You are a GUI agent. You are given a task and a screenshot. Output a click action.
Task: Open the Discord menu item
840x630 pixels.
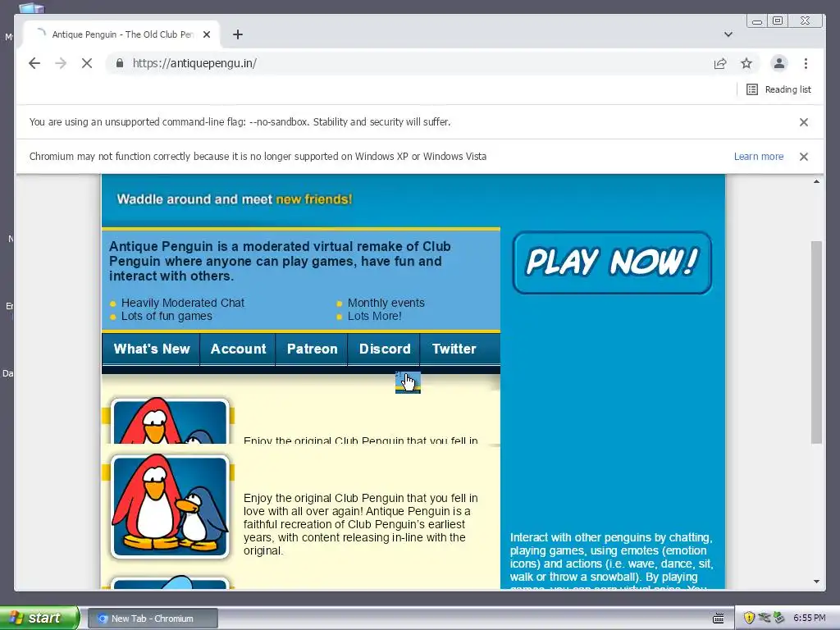pos(385,349)
